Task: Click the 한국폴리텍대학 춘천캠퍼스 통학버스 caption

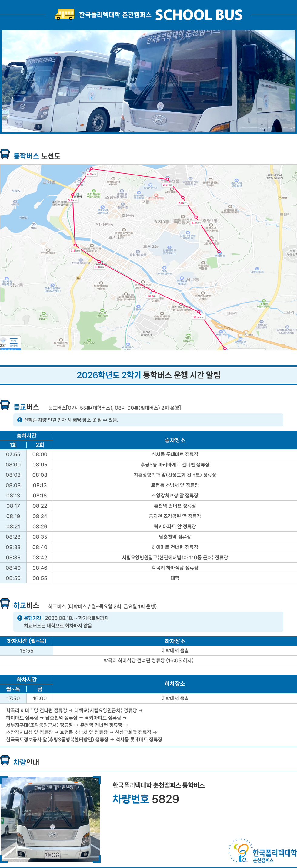Action: pos(159,785)
